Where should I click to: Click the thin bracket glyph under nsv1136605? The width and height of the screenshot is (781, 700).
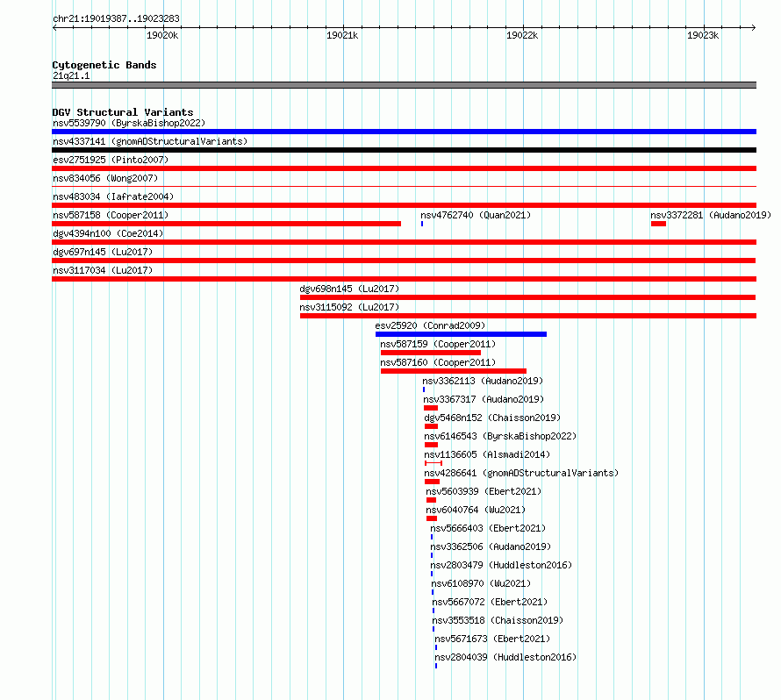pyautogui.click(x=433, y=463)
